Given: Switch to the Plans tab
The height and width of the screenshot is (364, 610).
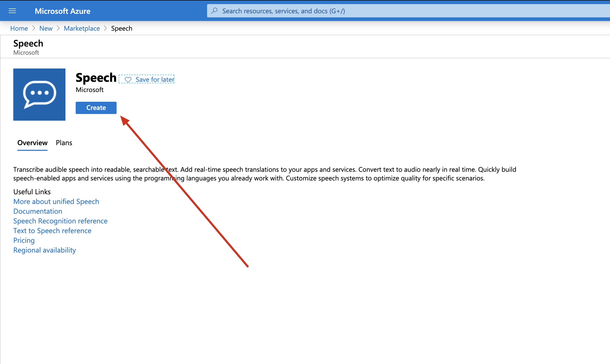Looking at the screenshot, I should click(x=64, y=143).
